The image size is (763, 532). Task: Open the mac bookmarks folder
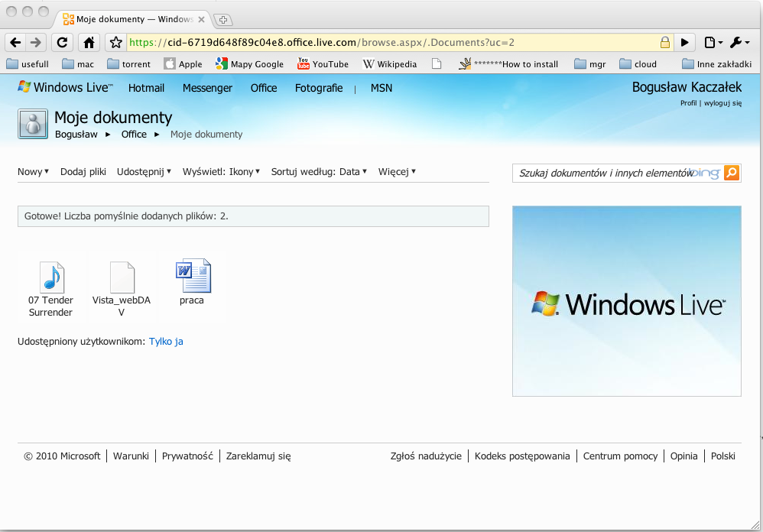click(x=78, y=63)
